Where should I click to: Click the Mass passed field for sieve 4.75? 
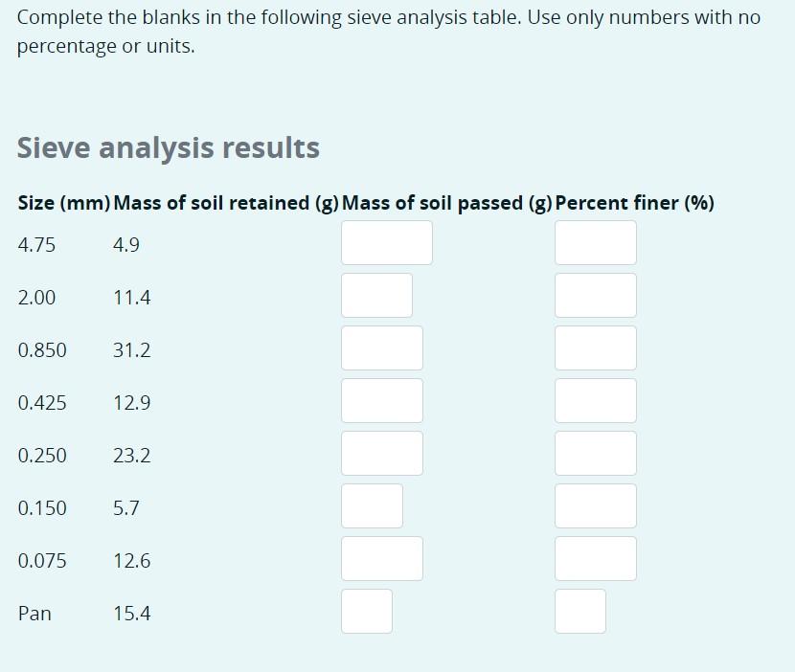386,242
